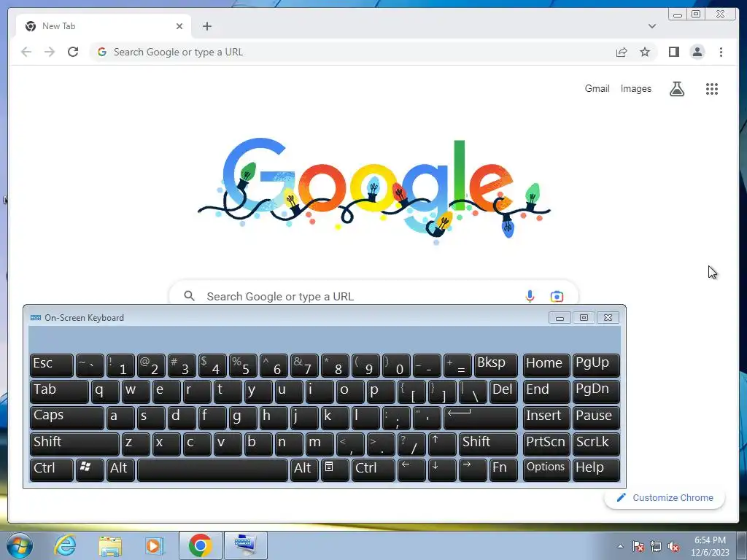This screenshot has width=747, height=560.
Task: Open Chrome three-dot menu
Action: pos(721,52)
